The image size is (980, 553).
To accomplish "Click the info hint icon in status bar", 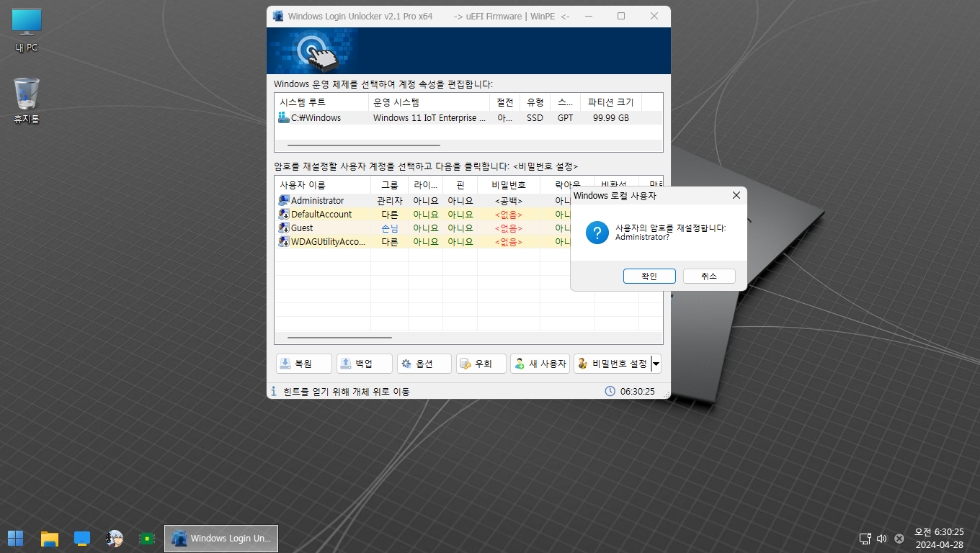I will coord(274,391).
